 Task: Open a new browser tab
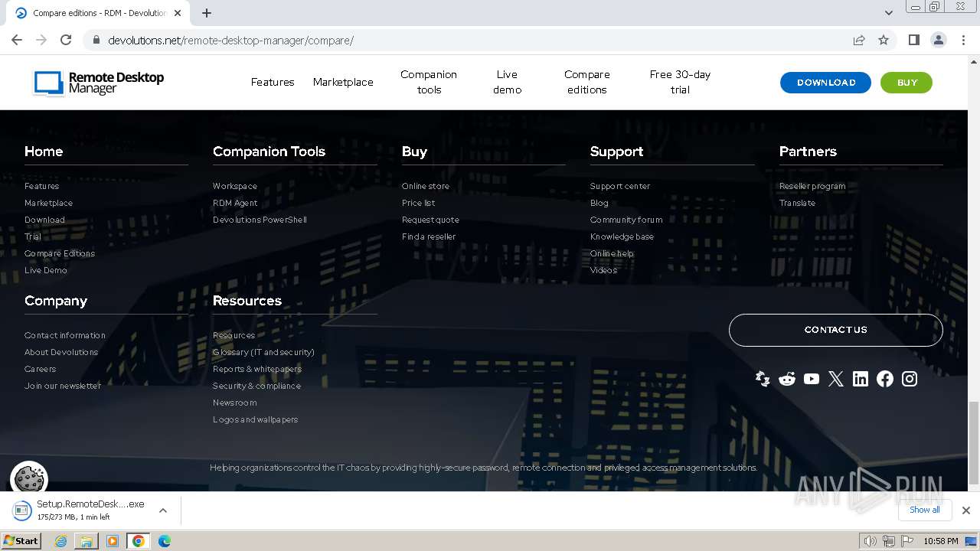pyautogui.click(x=207, y=13)
